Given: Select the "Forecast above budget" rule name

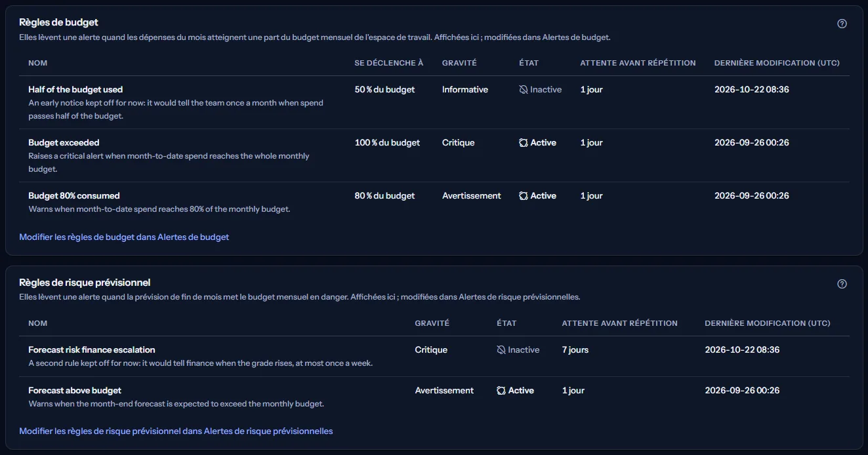Looking at the screenshot, I should [75, 391].
